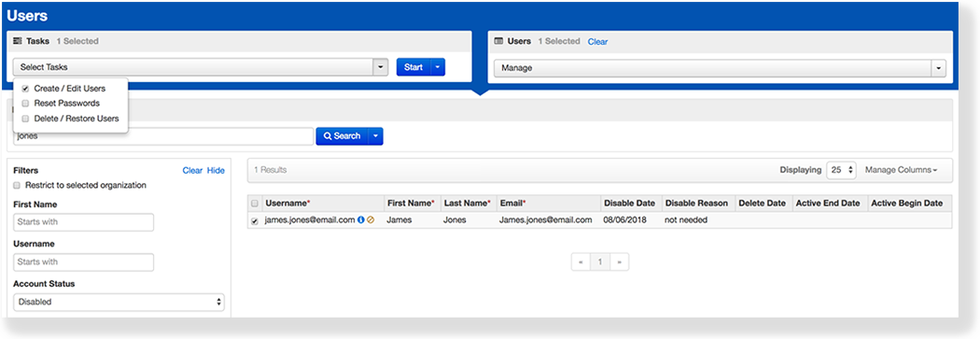
Task: Change the Displaying 25 results selector
Action: 841,170
